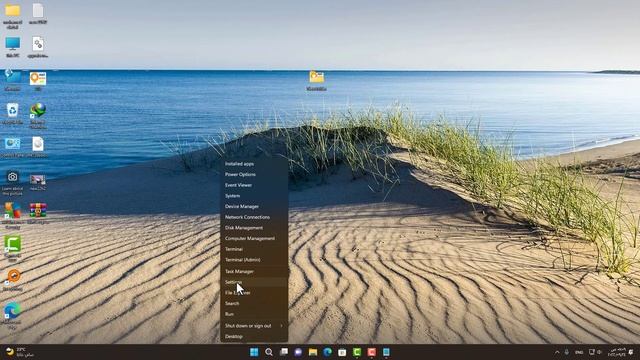
Task: Select the This PC desktop icon
Action: tap(13, 47)
